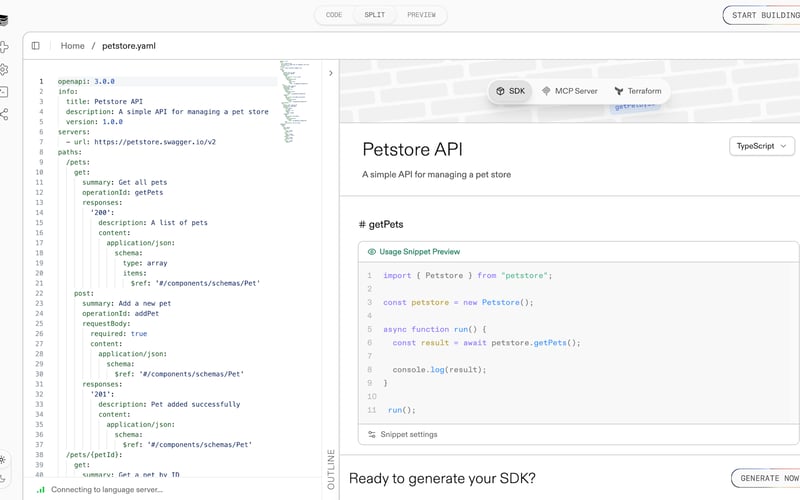Click 'description: Pet added successfully' line
Screen dimensions: 800x500
(169, 404)
